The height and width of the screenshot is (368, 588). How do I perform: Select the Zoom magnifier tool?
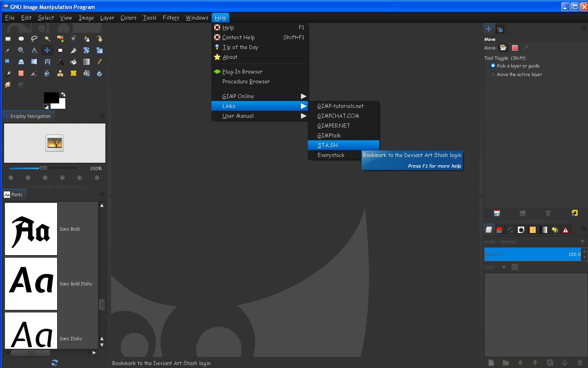(21, 50)
